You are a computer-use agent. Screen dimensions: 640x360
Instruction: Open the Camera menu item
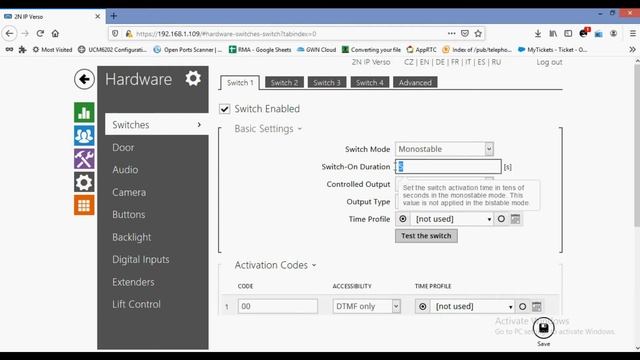tap(129, 192)
